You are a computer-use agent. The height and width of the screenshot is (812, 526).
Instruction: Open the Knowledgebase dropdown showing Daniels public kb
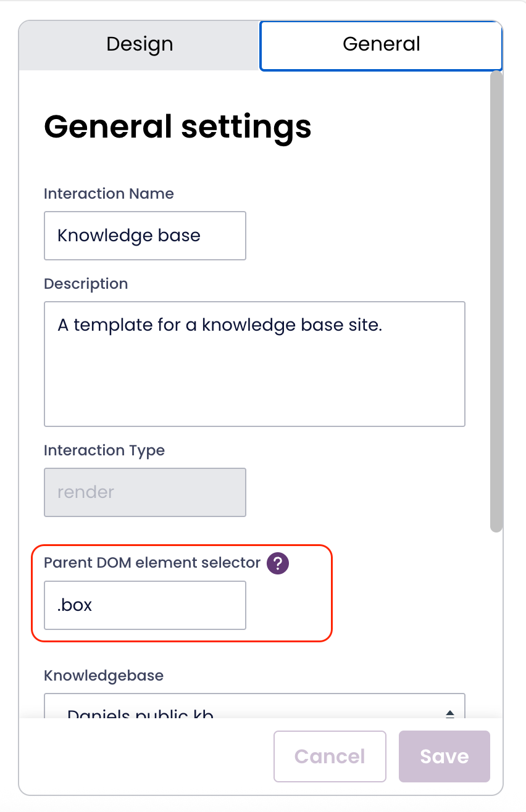click(247, 708)
